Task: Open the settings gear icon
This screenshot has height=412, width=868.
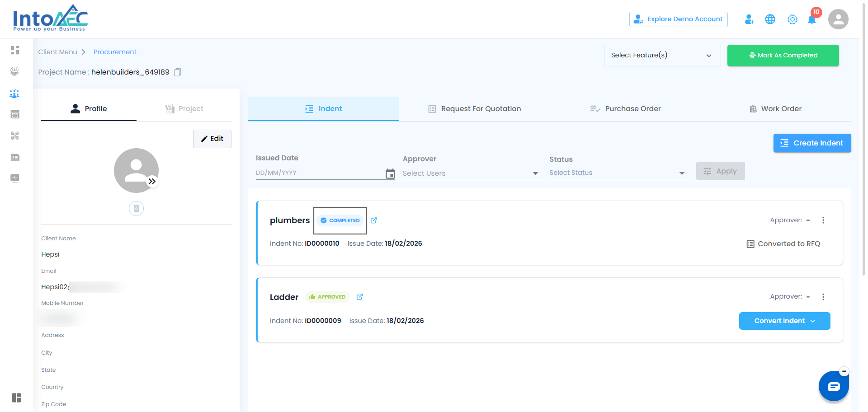Action: click(793, 19)
